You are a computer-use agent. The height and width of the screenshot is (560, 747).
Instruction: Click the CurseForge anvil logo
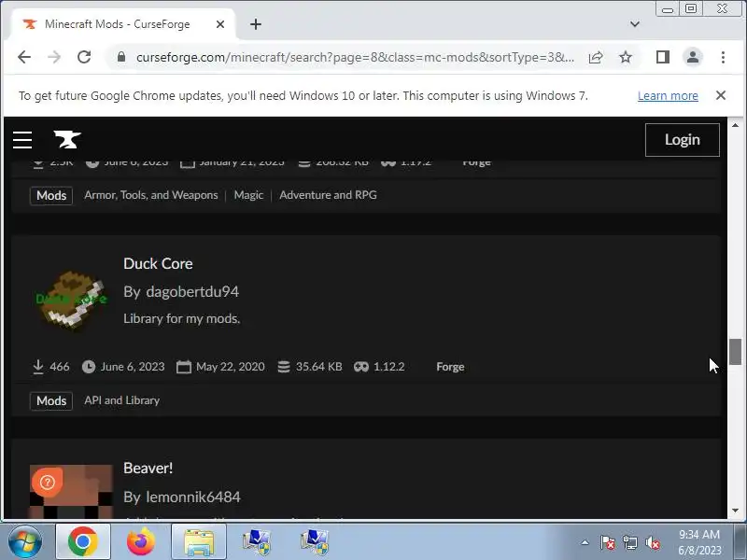point(67,139)
